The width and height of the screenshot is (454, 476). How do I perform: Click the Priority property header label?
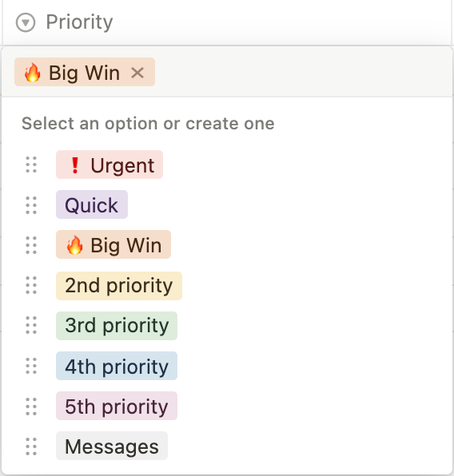(79, 22)
